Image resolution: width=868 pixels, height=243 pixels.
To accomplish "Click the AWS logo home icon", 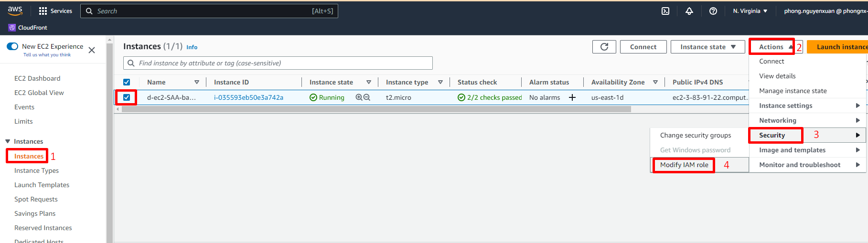I will pos(15,11).
